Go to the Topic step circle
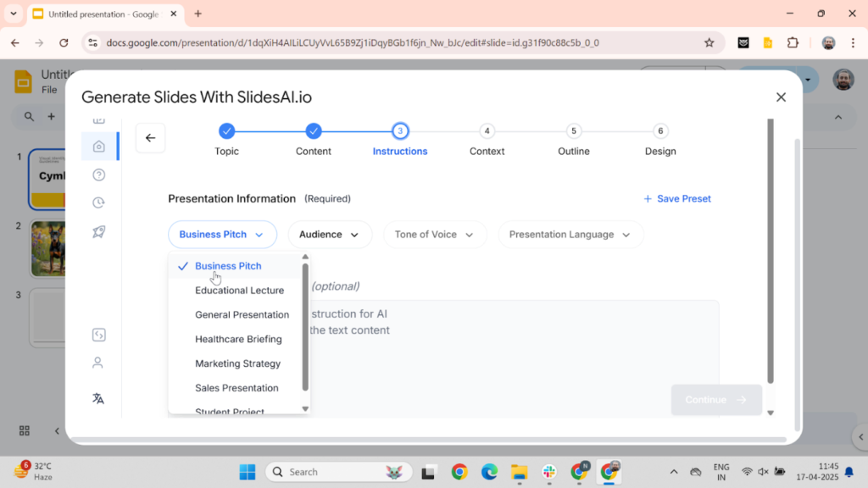Image resolution: width=868 pixels, height=488 pixels. [x=226, y=131]
